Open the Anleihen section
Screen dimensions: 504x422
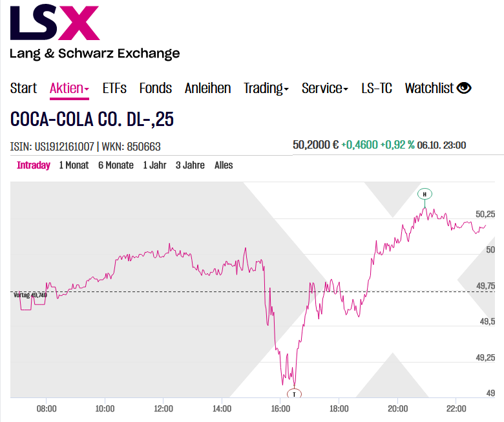click(207, 89)
